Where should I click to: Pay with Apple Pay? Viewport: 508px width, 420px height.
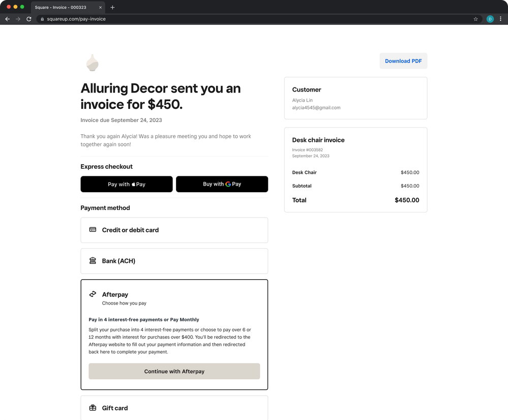pos(126,184)
